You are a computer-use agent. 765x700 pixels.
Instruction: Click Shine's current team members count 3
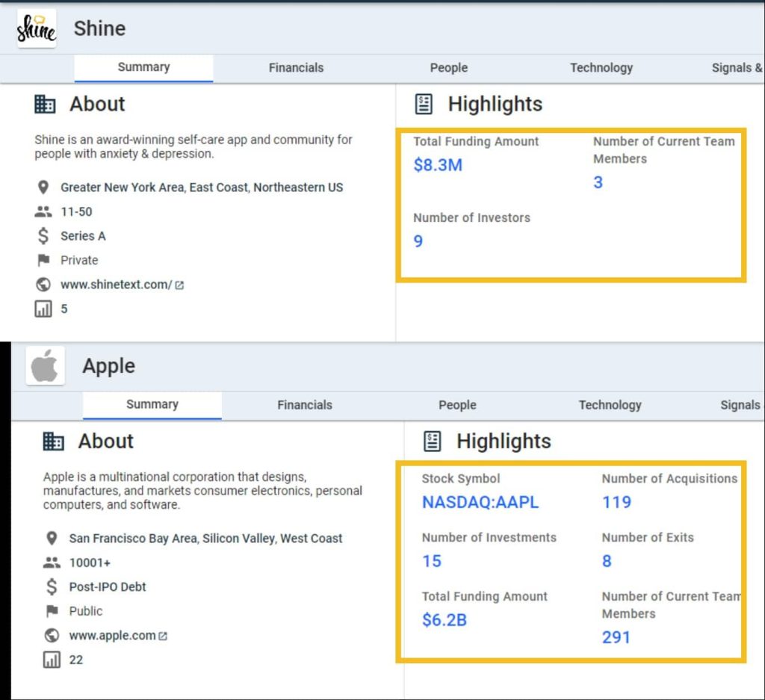pyautogui.click(x=598, y=182)
